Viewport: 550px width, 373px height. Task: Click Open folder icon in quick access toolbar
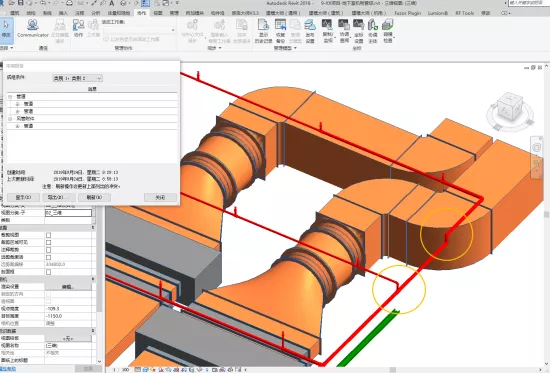(x=12, y=3)
